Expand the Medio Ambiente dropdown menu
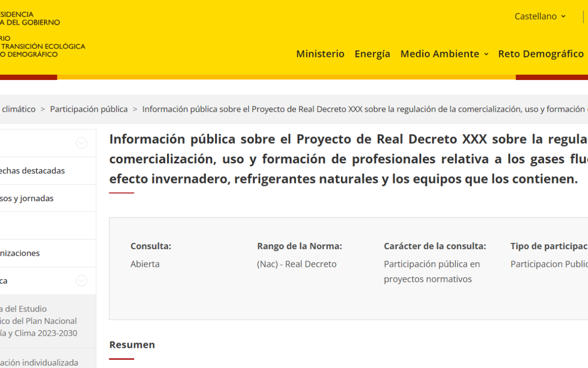 click(444, 54)
